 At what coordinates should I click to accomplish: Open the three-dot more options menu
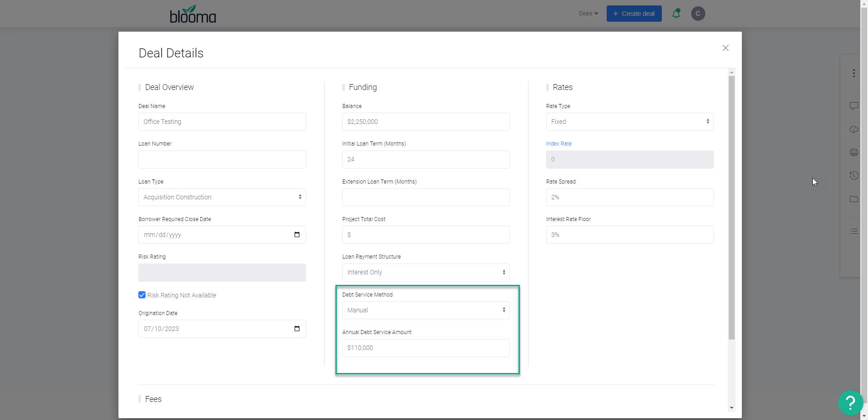click(x=854, y=73)
